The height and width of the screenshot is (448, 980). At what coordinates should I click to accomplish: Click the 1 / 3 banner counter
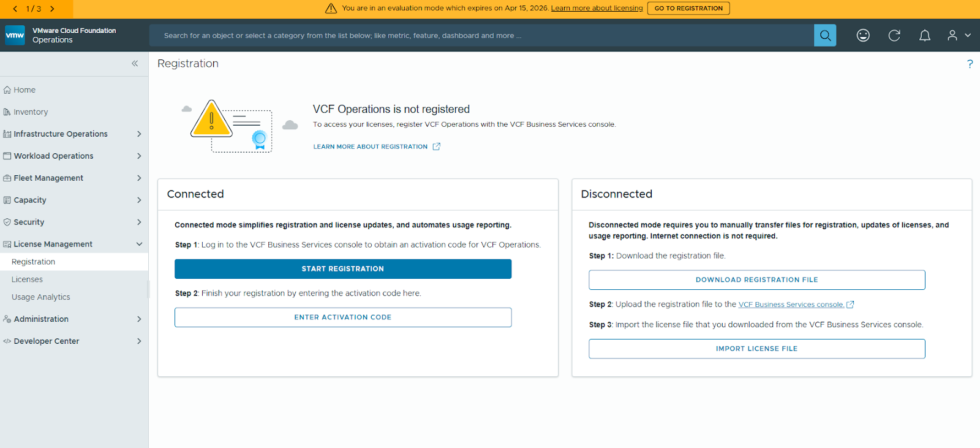(x=34, y=9)
